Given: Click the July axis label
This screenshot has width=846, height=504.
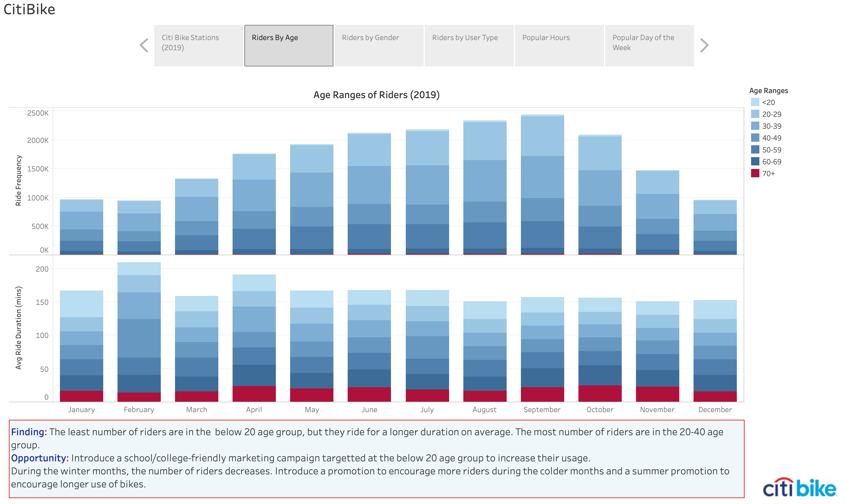Looking at the screenshot, I should (x=427, y=410).
